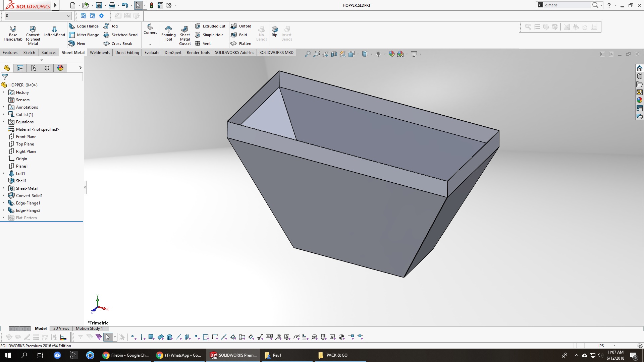Select the Rip tool
The image size is (644, 362).
[274, 31]
